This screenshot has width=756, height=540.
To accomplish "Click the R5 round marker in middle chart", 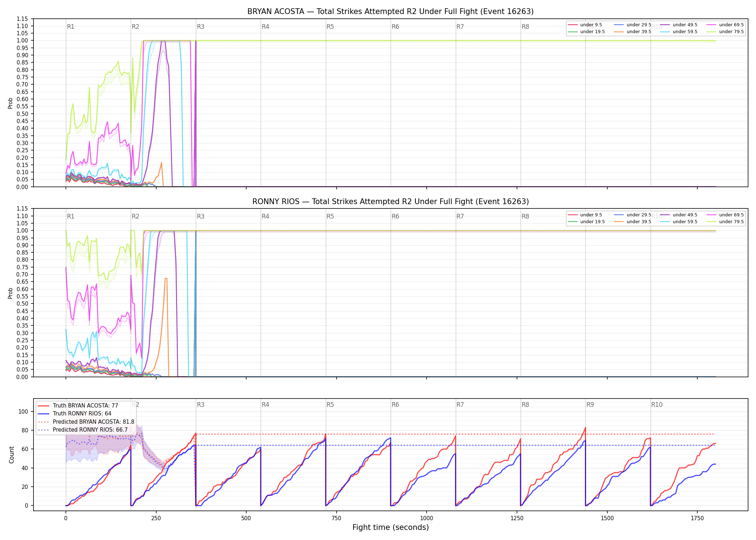I will [330, 216].
